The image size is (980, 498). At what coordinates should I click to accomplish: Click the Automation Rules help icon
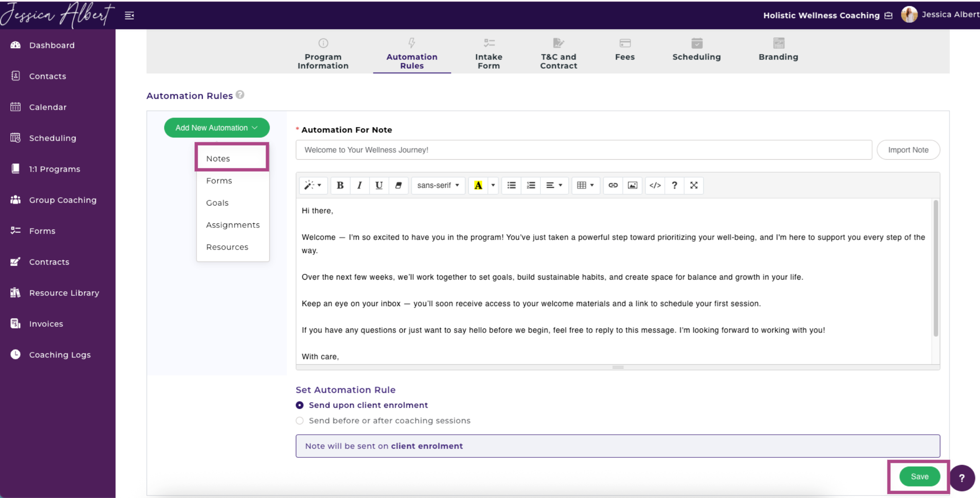coord(240,95)
